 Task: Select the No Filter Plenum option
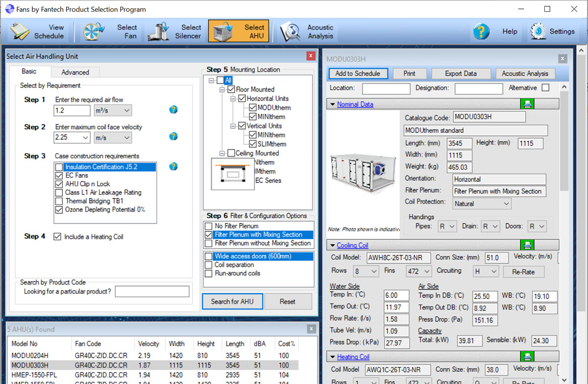point(209,226)
